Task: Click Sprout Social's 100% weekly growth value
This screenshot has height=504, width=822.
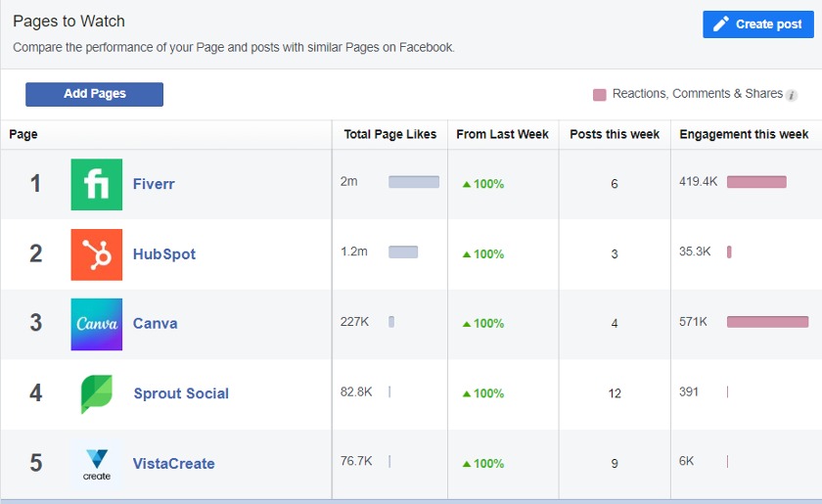Action: click(488, 393)
